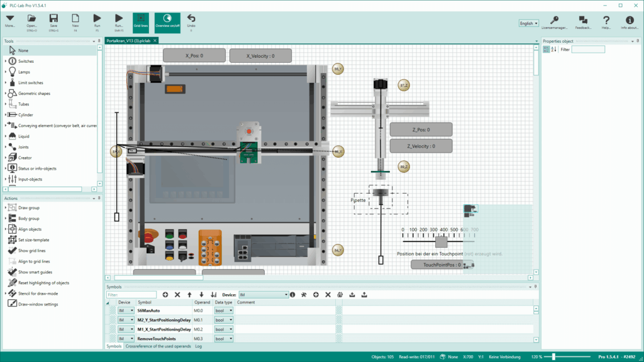
Task: Select the Cylinder tool
Action: point(25,115)
